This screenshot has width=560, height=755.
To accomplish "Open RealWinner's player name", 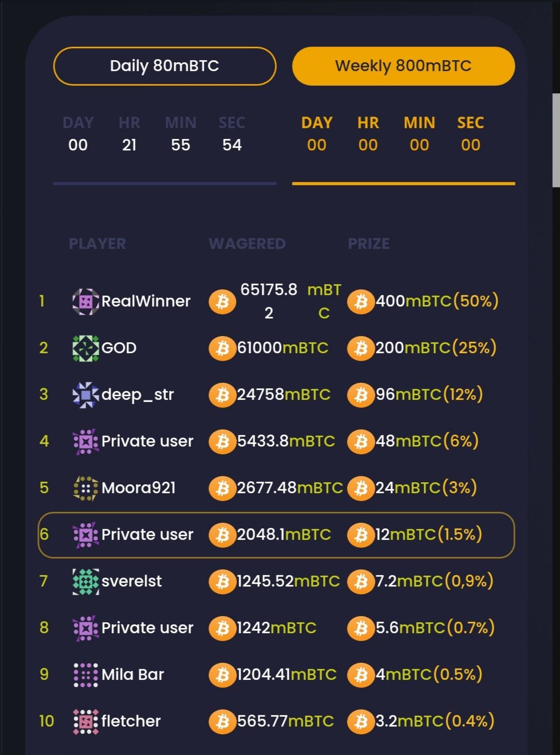I will (x=146, y=301).
